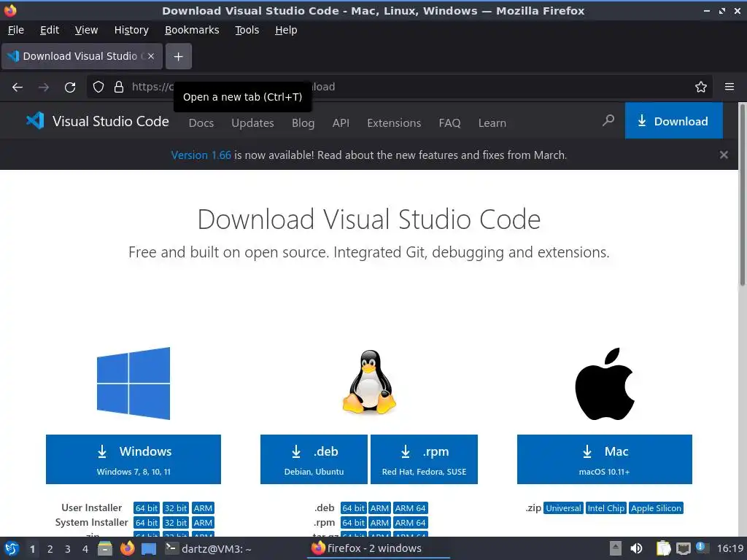Open the Tools menu
Image resolution: width=747 pixels, height=560 pixels.
(247, 30)
